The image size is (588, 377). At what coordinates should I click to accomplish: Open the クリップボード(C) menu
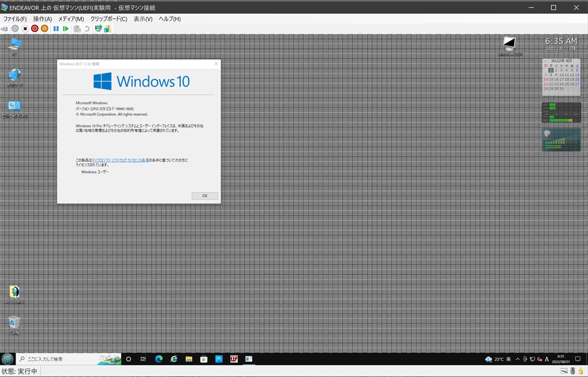point(109,19)
